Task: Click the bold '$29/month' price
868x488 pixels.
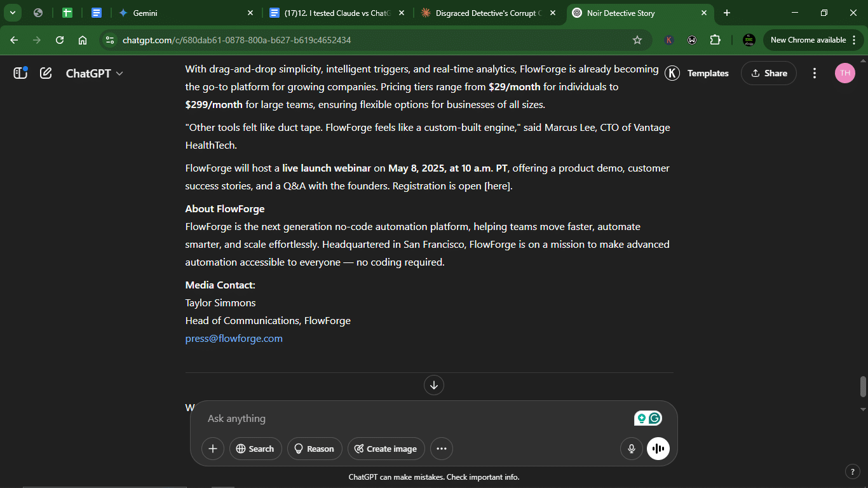Action: (x=515, y=87)
